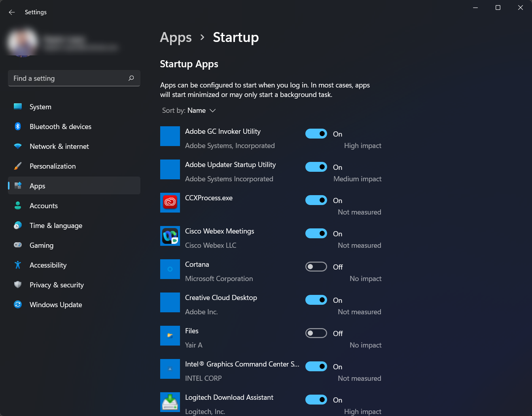Click the Files app folder icon
This screenshot has height=416, width=532.
coord(170,336)
